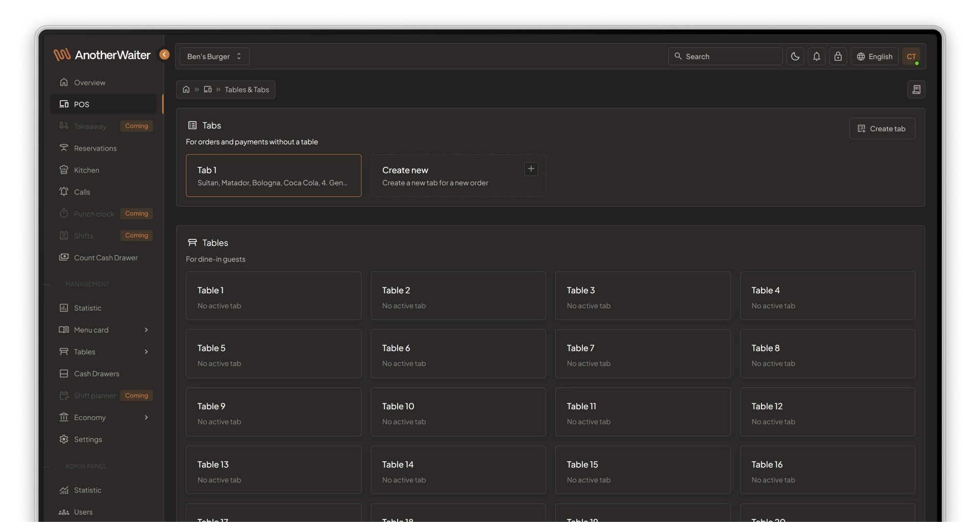Open Kitchen from the sidebar
The image size is (980, 522).
click(x=104, y=170)
